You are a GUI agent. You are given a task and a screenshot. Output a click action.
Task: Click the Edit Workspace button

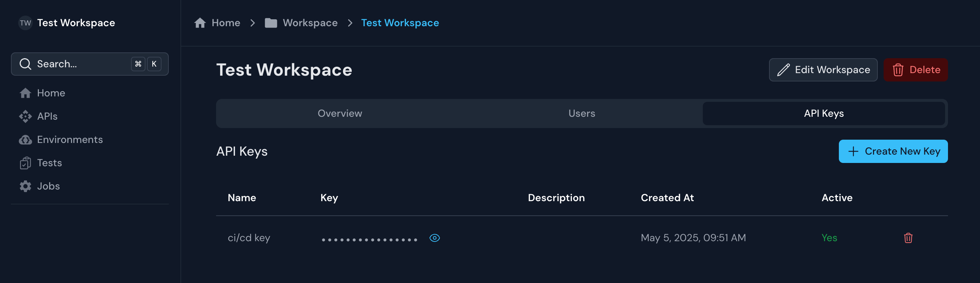pos(823,69)
